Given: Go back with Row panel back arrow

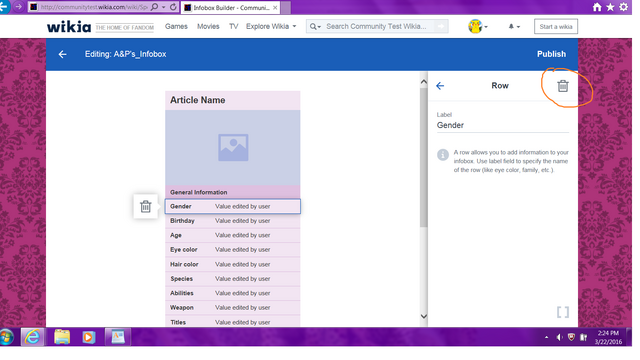Looking at the screenshot, I should click(440, 86).
